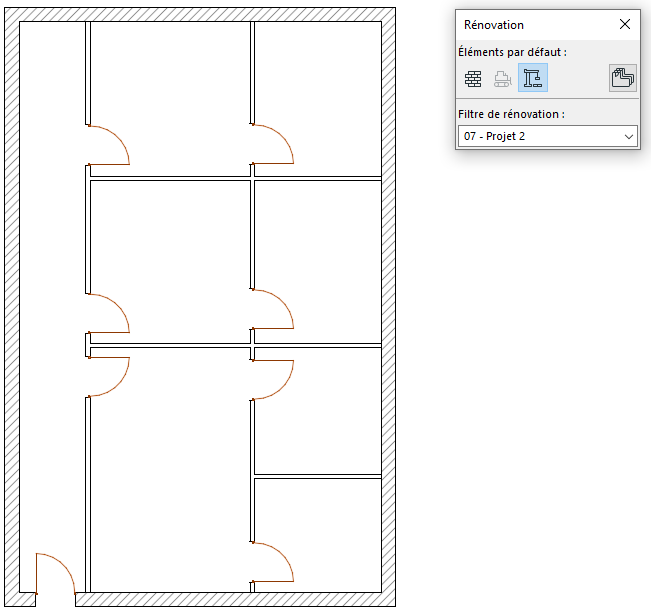Viewport: 651px width, 615px height.
Task: Click the Éléments par défaut label
Action: (x=512, y=51)
